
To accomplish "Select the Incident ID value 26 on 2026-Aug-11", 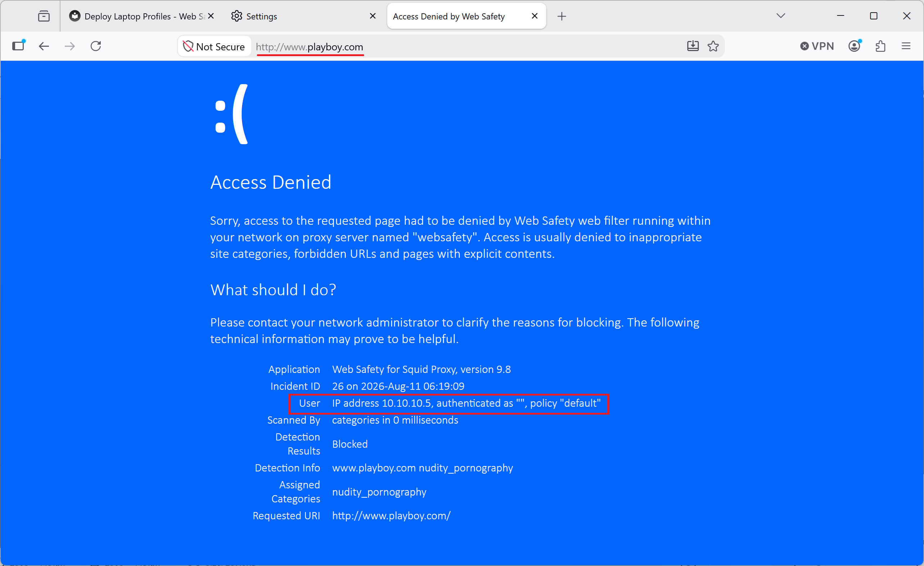I will coord(398,386).
